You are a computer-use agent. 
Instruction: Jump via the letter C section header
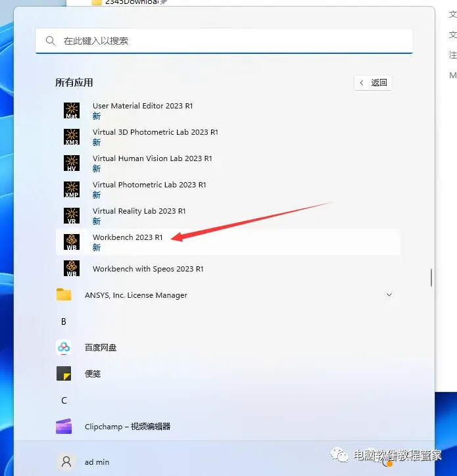click(64, 400)
